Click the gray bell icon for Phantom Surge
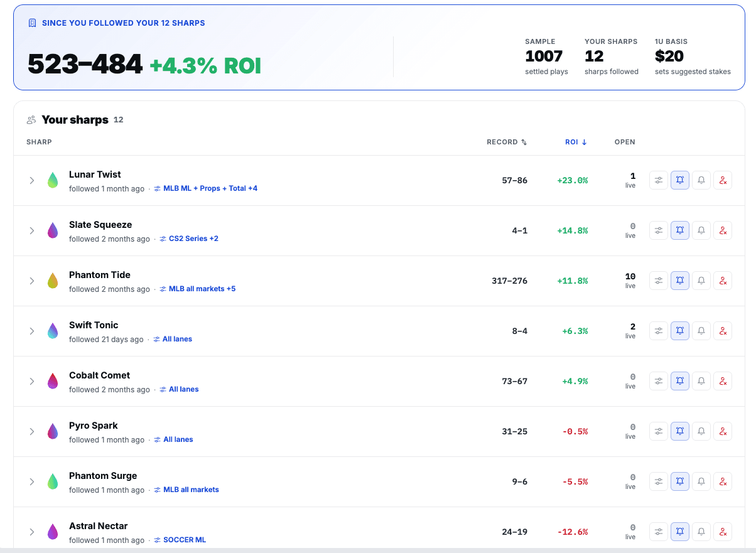Viewport: 756px width, 553px height. [x=701, y=481]
